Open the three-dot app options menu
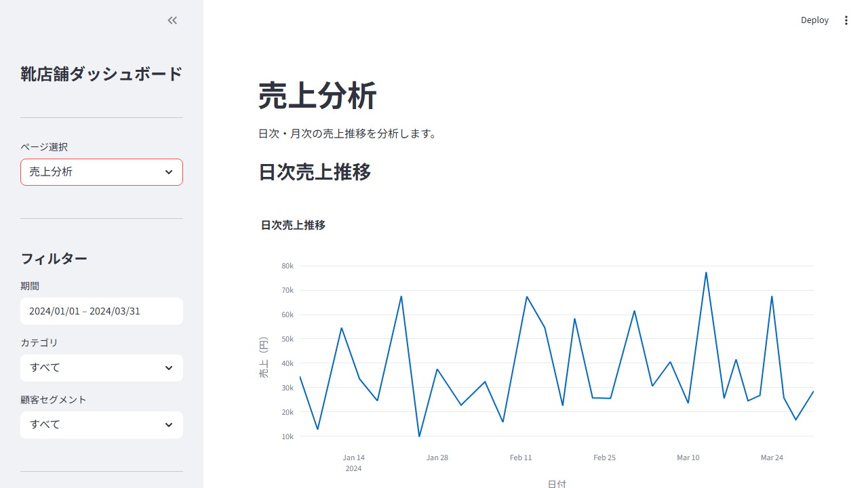The height and width of the screenshot is (488, 868). point(846,20)
